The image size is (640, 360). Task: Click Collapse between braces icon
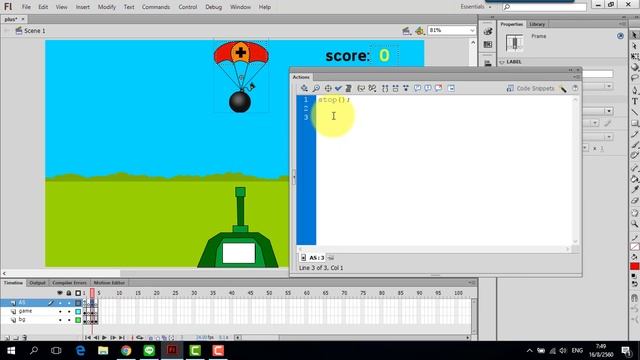[x=385, y=88]
